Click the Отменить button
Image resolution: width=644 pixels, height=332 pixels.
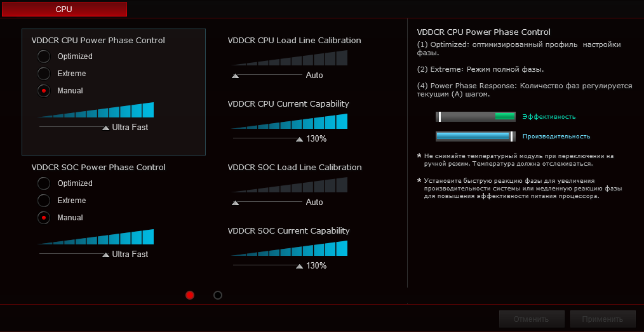(531, 319)
